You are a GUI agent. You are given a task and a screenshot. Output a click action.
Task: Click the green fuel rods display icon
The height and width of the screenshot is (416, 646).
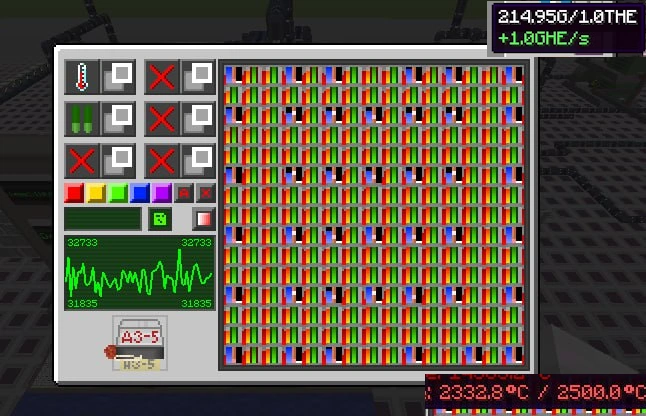(x=82, y=119)
